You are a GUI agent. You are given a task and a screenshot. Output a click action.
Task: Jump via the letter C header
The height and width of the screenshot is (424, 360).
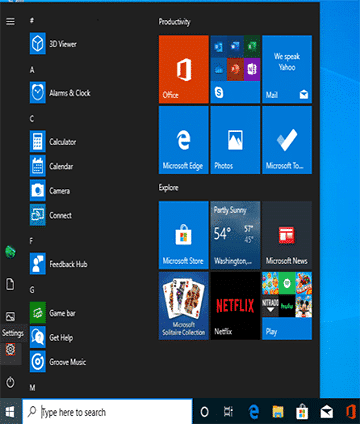(32, 119)
